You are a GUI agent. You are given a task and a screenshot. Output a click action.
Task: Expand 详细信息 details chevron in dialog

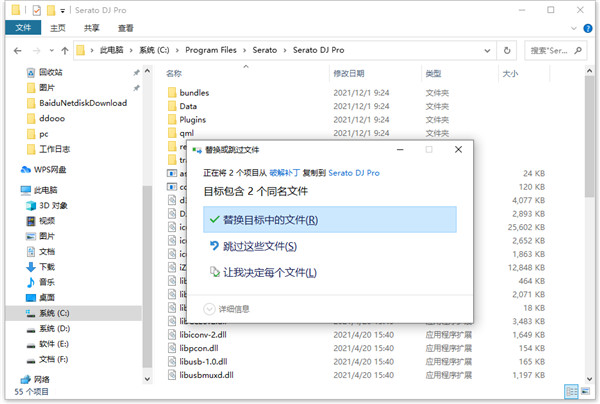pos(209,309)
